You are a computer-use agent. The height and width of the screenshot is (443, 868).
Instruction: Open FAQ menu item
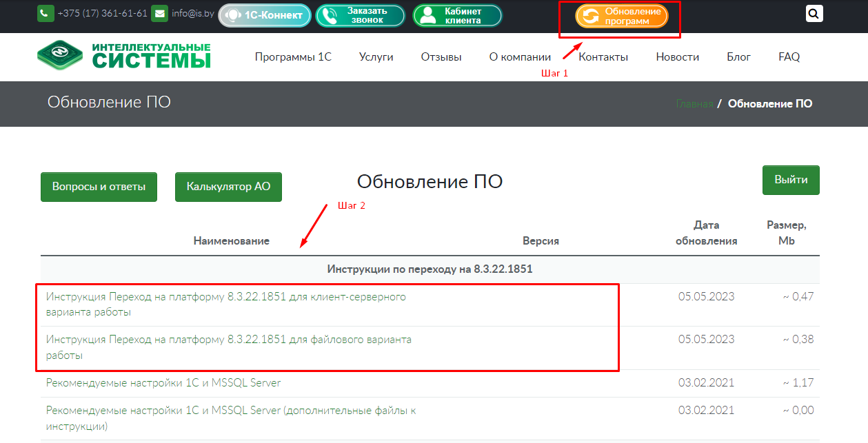click(x=789, y=57)
